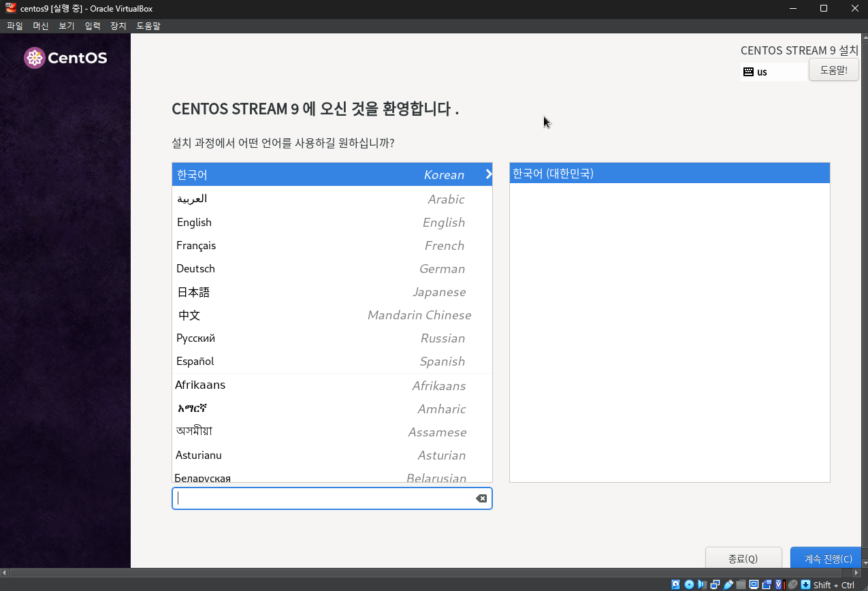Click the display settings status icon
Viewport: 868px width, 591px height.
click(x=754, y=584)
